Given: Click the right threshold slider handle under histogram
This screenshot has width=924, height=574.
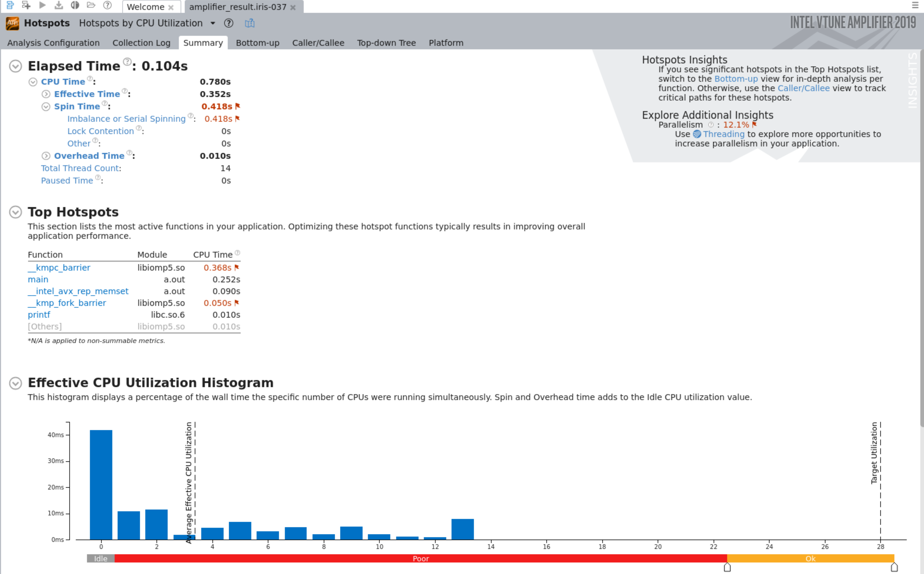Looking at the screenshot, I should coord(894,567).
